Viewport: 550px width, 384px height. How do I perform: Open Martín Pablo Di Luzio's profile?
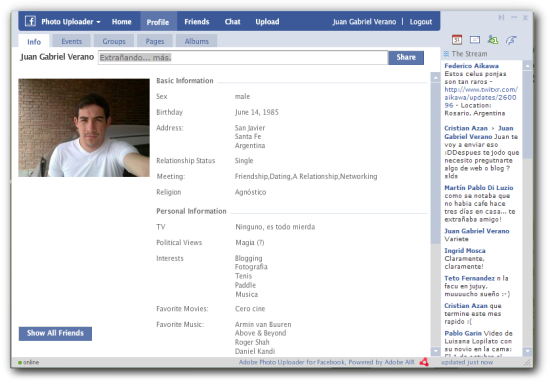click(x=479, y=188)
